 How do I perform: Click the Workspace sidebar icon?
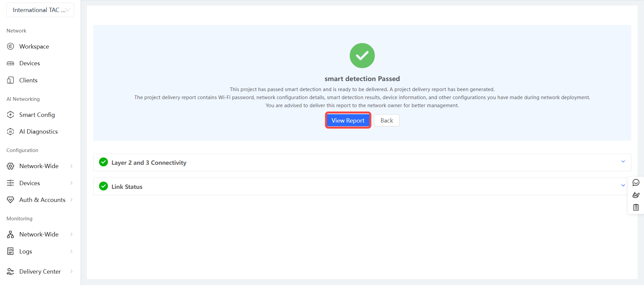[10, 46]
